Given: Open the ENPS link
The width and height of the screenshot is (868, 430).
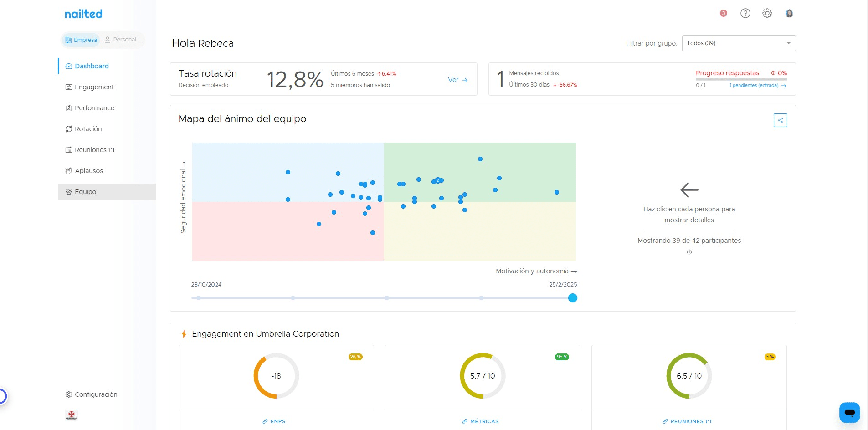Looking at the screenshot, I should 274,421.
